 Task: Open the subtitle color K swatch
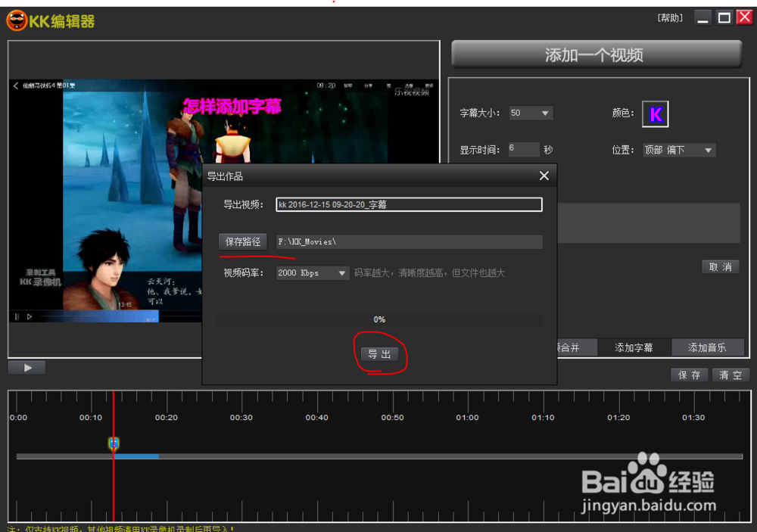[x=655, y=114]
